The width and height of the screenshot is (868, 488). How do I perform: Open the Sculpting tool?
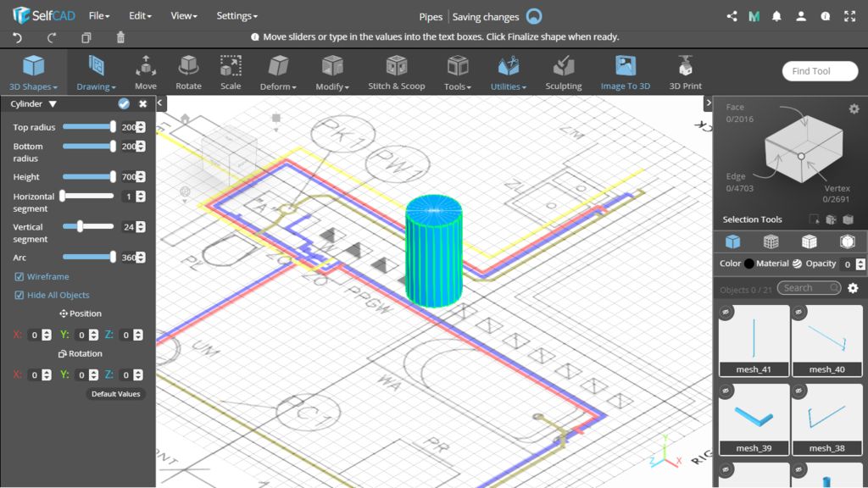pyautogui.click(x=563, y=72)
